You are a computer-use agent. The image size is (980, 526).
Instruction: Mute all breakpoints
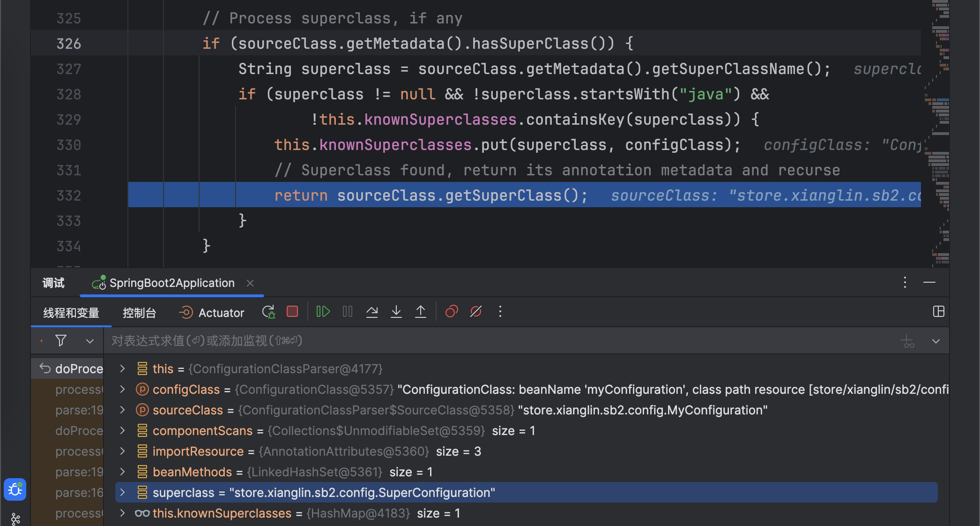476,312
